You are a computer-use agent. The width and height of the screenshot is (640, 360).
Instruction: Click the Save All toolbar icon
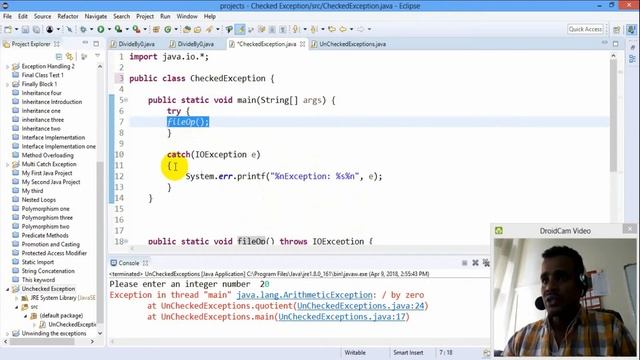[36, 29]
